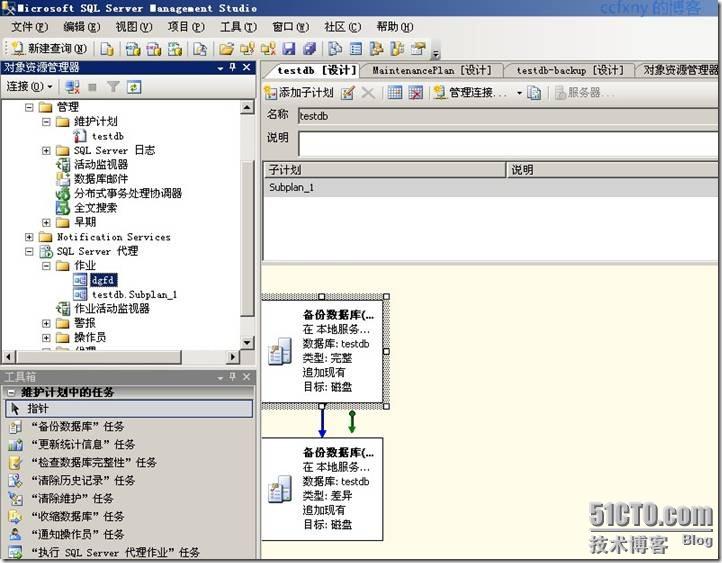
Task: Click the save (floppy disk) toolbar icon
Action: point(289,48)
